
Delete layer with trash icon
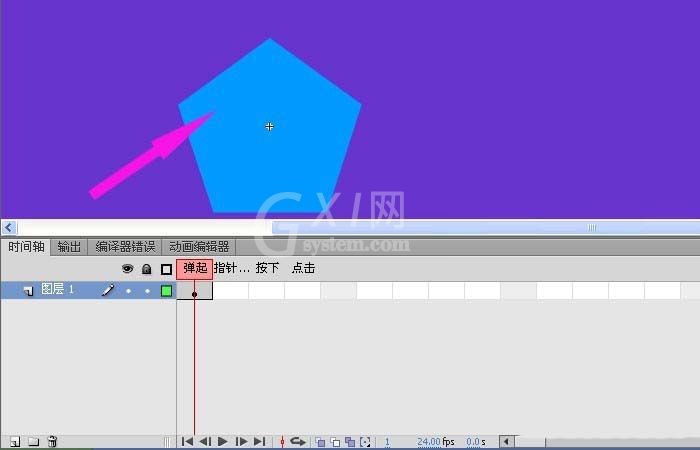pyautogui.click(x=52, y=442)
